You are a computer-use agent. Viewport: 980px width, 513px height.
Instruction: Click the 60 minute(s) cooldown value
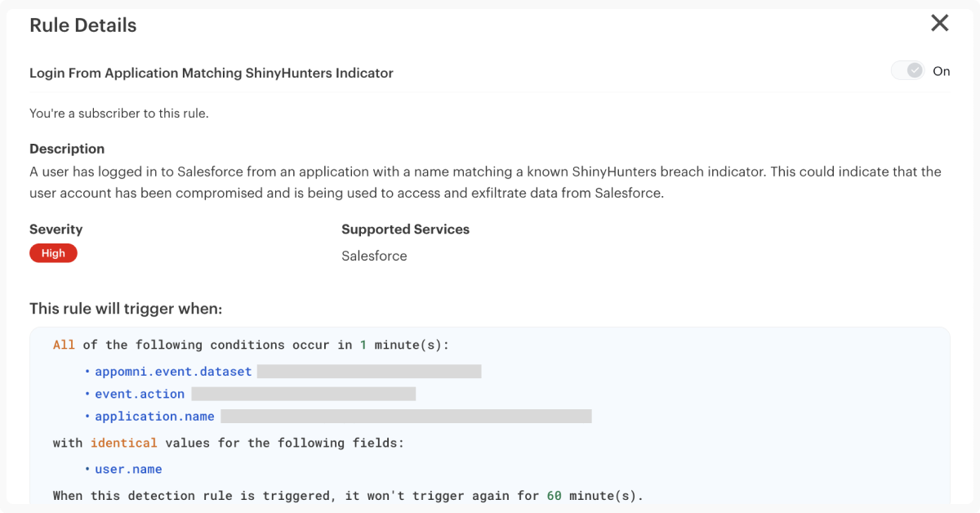553,494
